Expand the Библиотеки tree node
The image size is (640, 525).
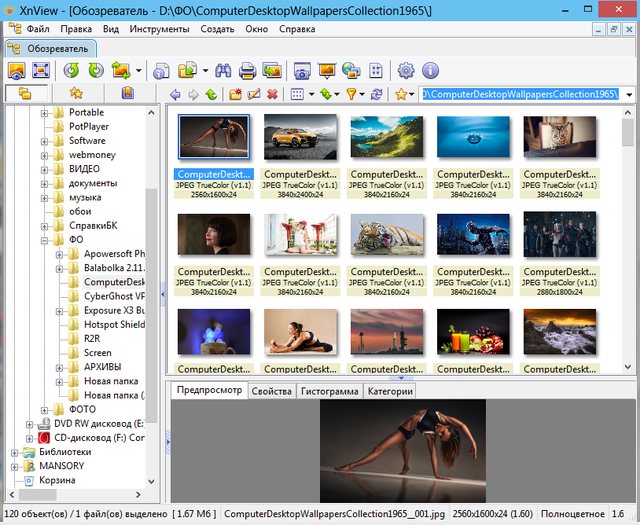(x=15, y=452)
